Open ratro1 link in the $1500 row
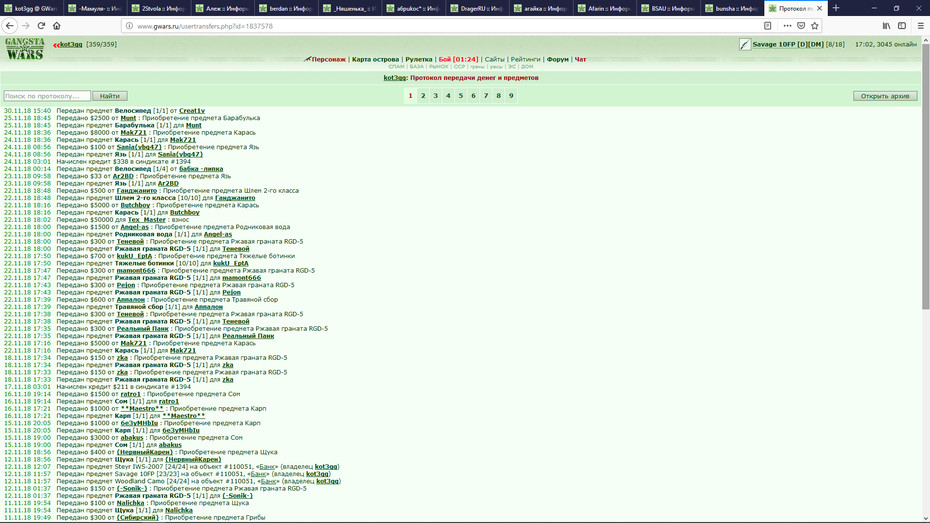This screenshot has height=523, width=930. pos(130,394)
